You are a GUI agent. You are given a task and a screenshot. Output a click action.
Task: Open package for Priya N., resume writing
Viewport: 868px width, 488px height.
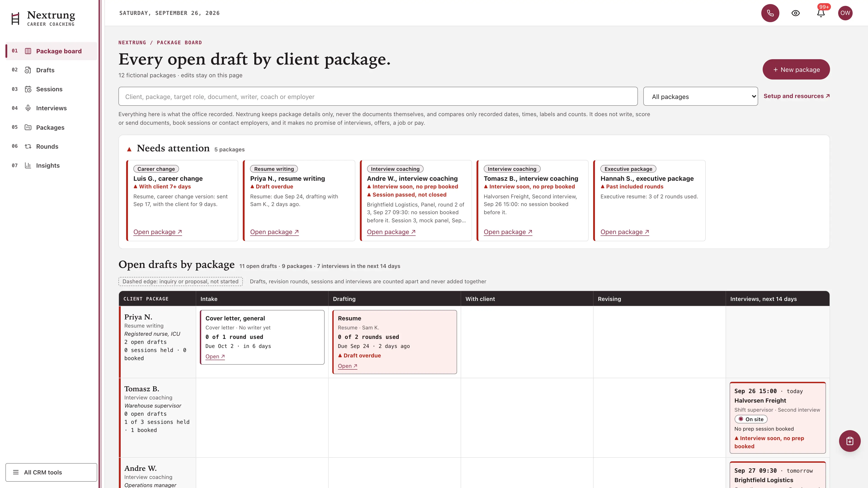click(274, 232)
